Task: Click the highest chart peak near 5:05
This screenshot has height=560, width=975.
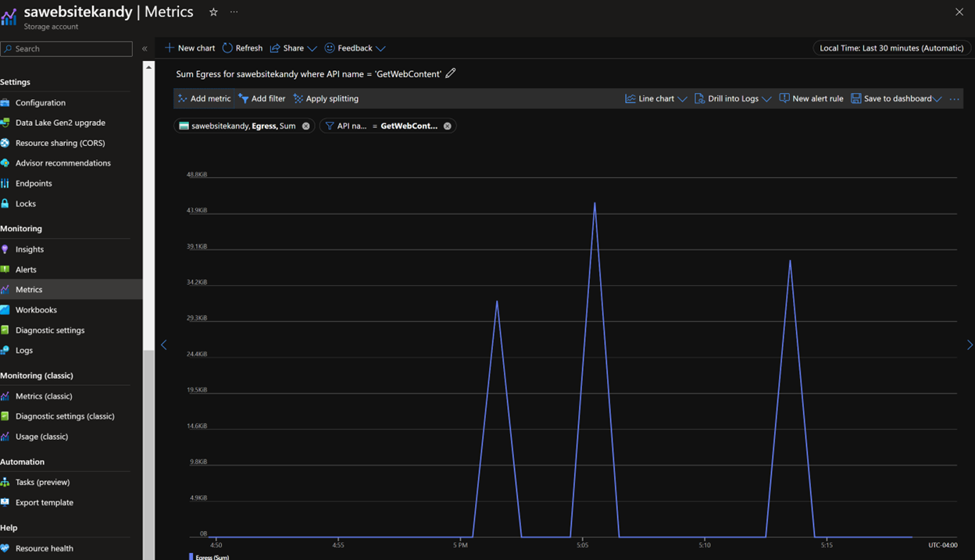Action: (595, 204)
